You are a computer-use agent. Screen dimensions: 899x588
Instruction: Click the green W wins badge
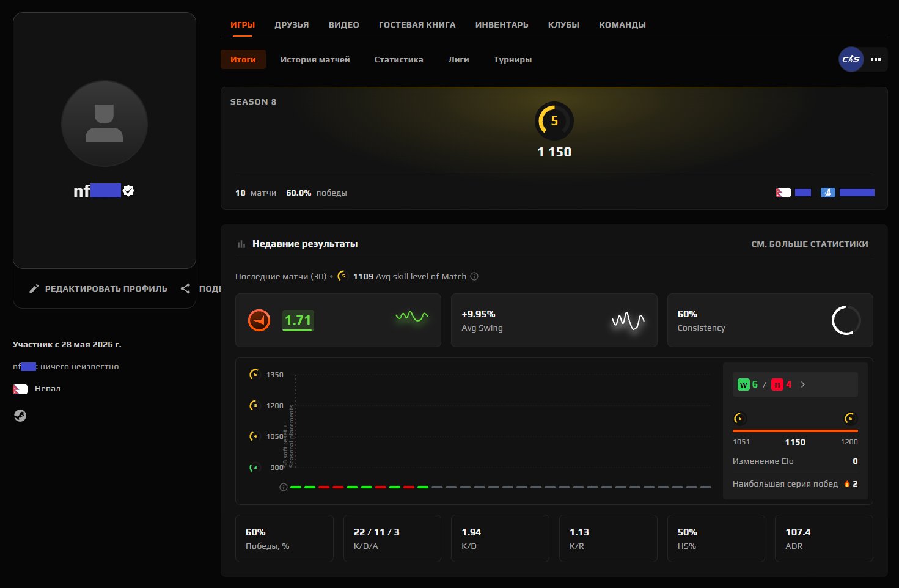coord(743,384)
